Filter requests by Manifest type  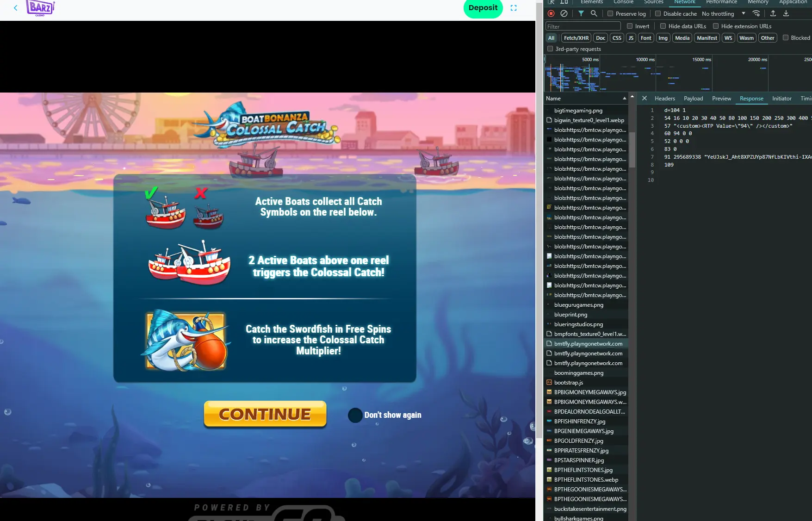(x=707, y=38)
